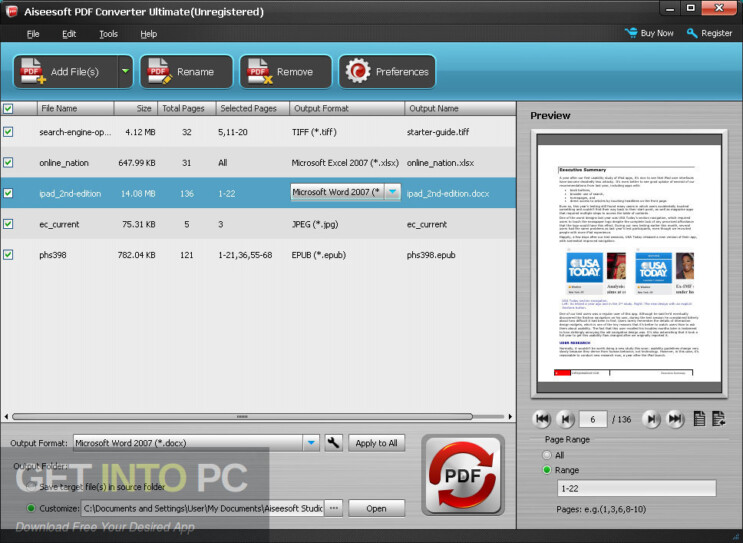Click the Apply to All button
This screenshot has height=543, width=743.
(376, 443)
